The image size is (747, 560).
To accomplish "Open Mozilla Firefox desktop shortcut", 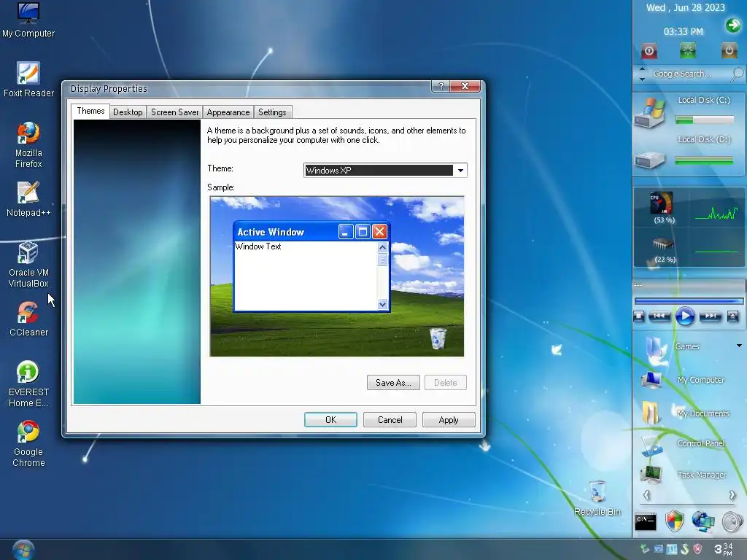I will [28, 145].
